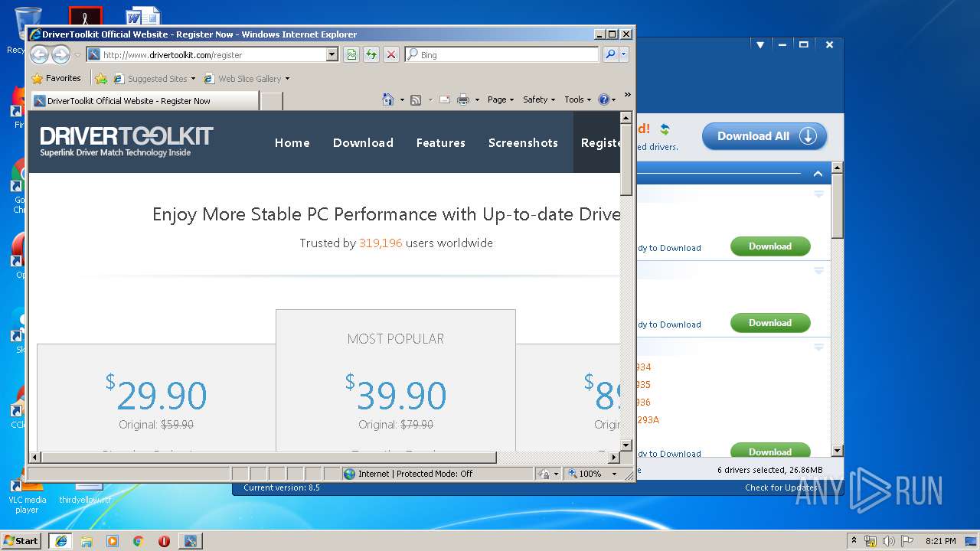
Task: Click the Bing search input box
Action: [501, 54]
